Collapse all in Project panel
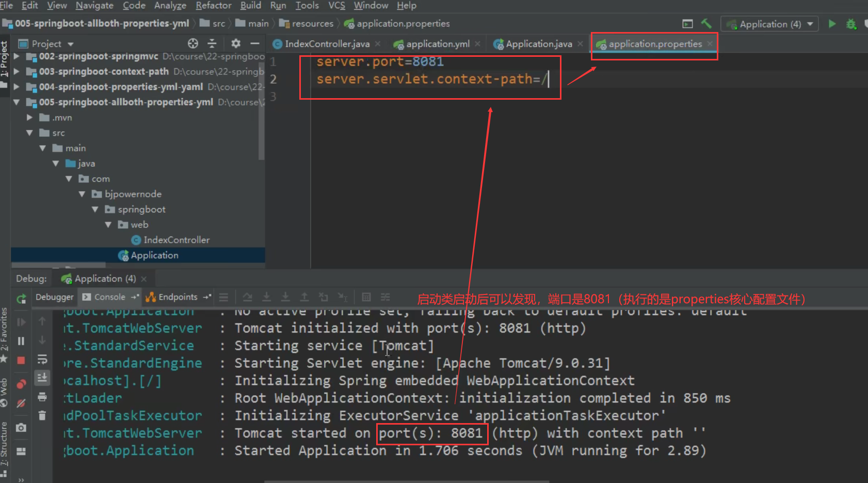This screenshot has width=868, height=483. click(212, 43)
